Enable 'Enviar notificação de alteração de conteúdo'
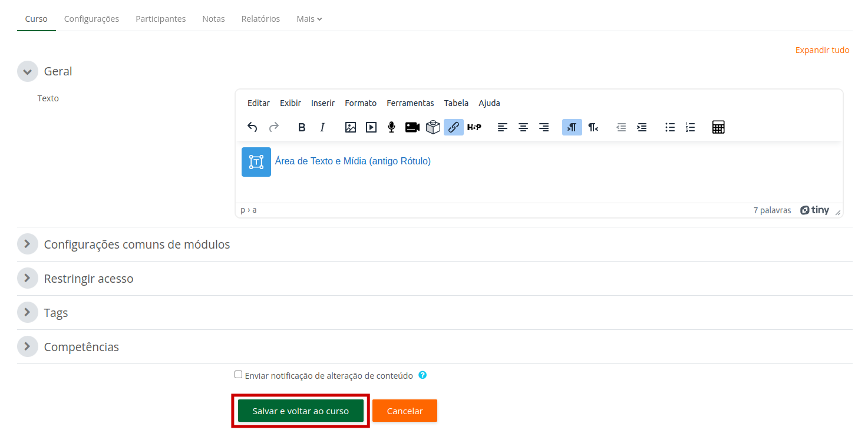The width and height of the screenshot is (868, 443). click(238, 374)
